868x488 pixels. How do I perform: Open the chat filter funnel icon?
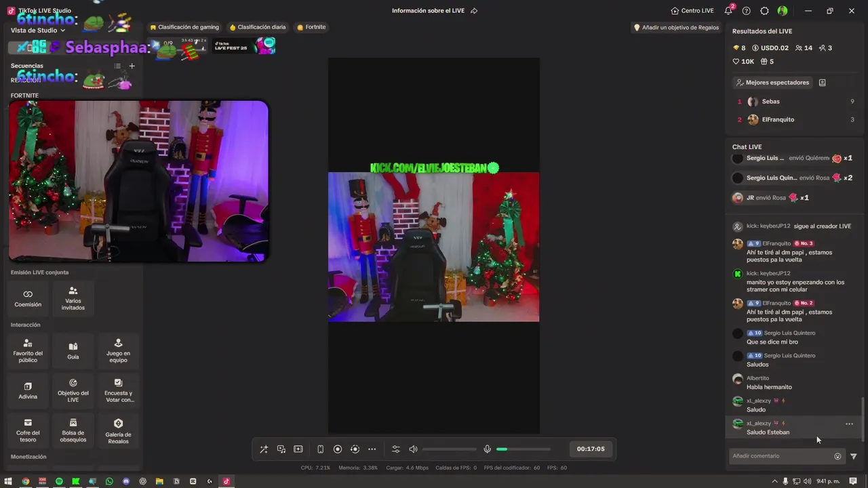click(x=854, y=456)
